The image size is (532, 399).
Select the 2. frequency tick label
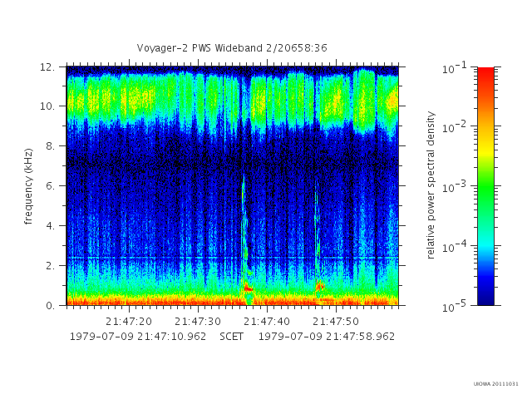(50, 266)
